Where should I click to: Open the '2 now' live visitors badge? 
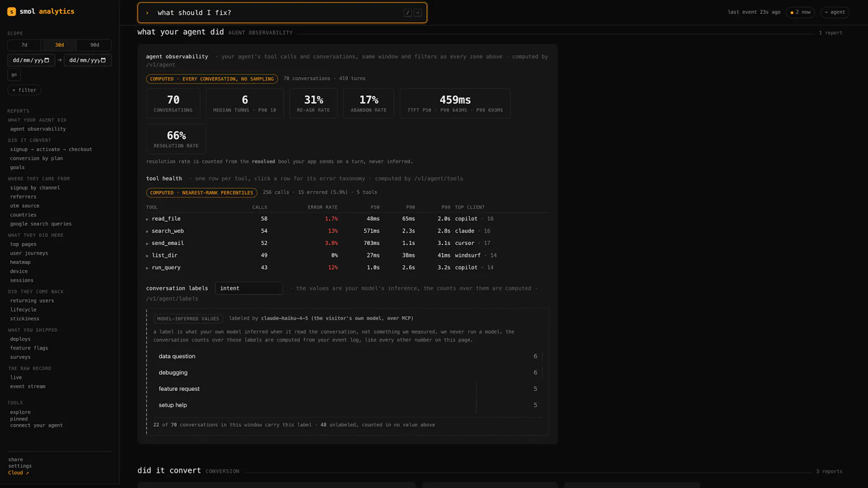[801, 12]
